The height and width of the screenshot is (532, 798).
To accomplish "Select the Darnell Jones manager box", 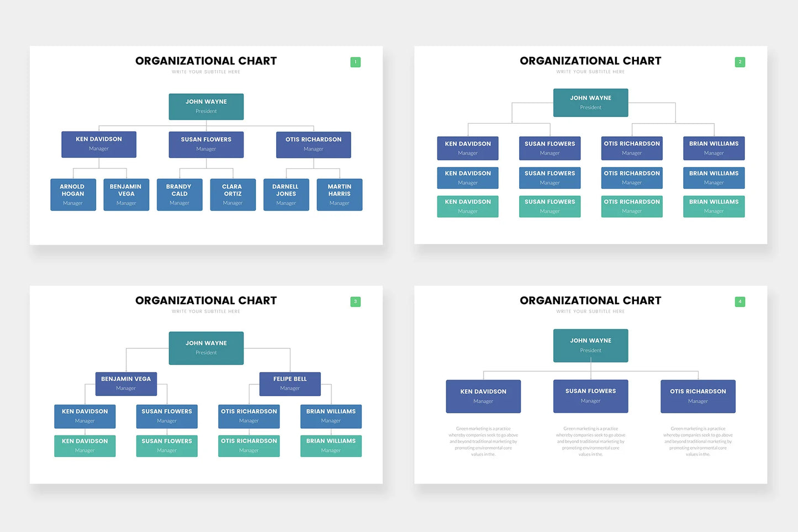I will pos(286,195).
